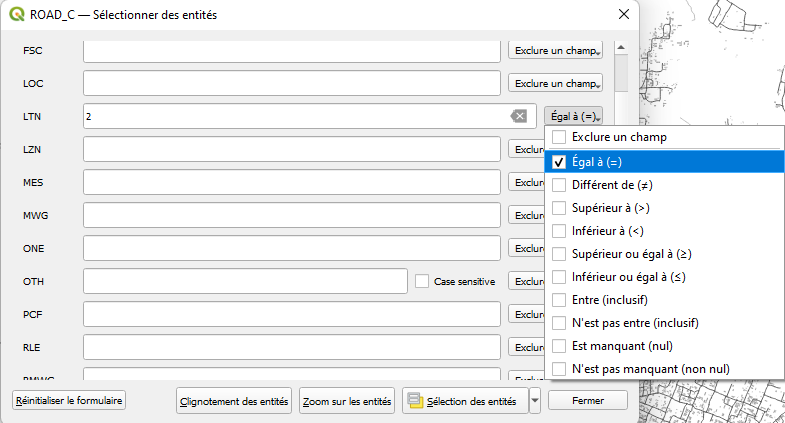
Task: Click the scroll up arrow of form
Action: [x=621, y=48]
